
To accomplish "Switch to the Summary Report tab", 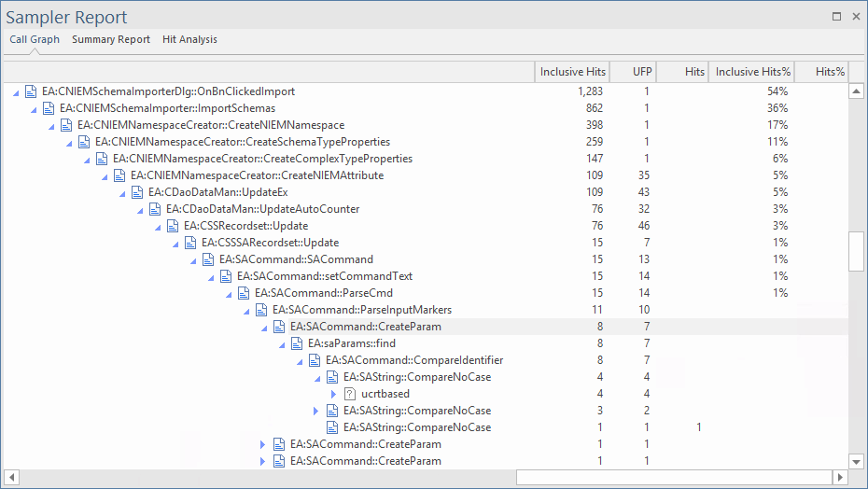I will coord(110,39).
